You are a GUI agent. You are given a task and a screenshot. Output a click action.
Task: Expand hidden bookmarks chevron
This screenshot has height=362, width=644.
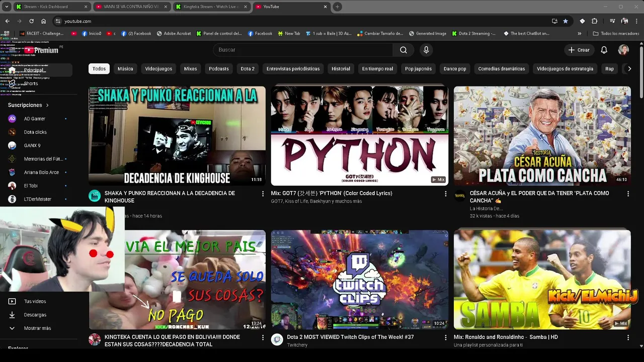coord(580,34)
